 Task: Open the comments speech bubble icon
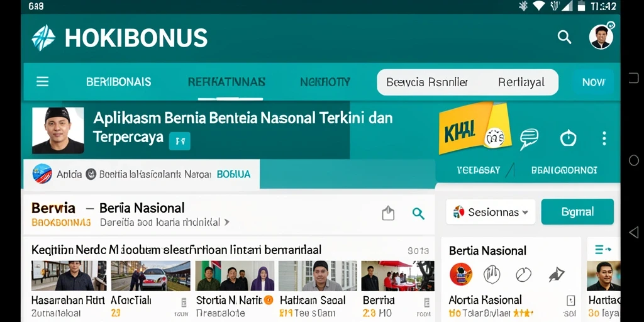[529, 138]
